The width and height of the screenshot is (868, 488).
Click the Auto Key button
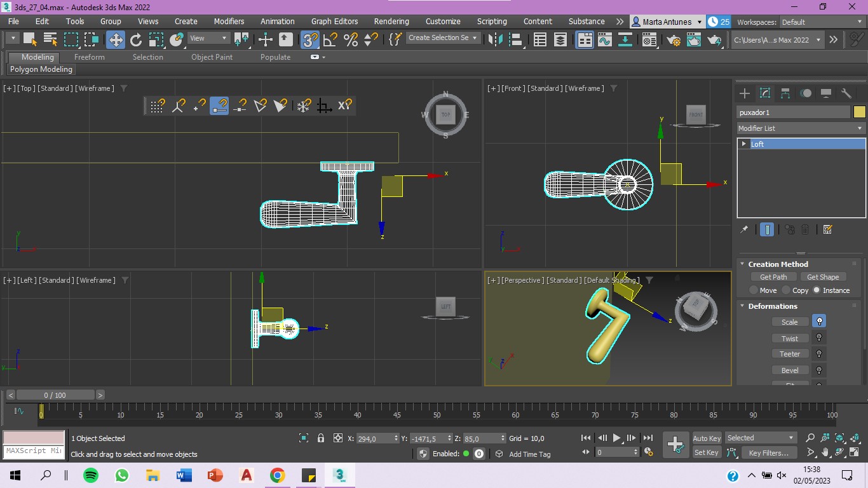pyautogui.click(x=707, y=438)
